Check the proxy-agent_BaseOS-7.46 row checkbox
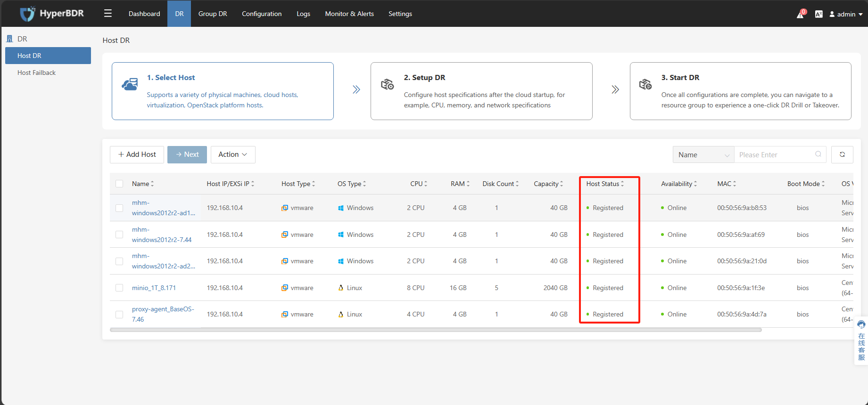The image size is (868, 405). coord(119,314)
